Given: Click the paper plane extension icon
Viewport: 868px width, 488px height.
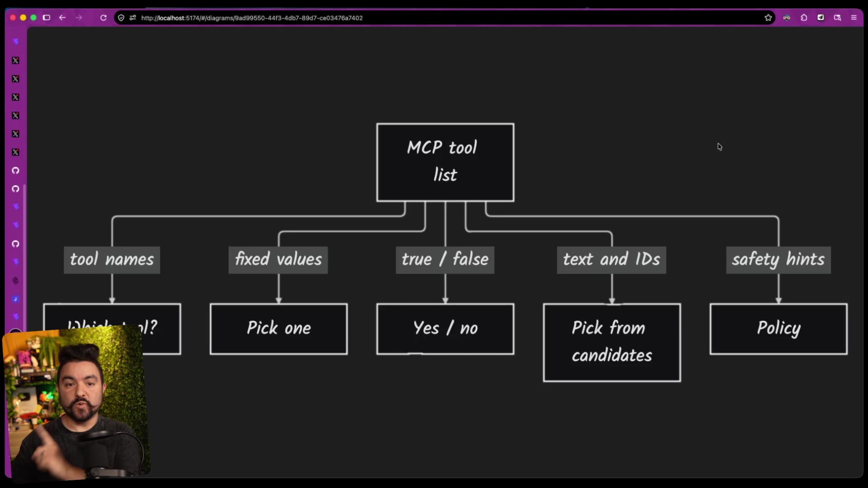Looking at the screenshot, I should (821, 18).
